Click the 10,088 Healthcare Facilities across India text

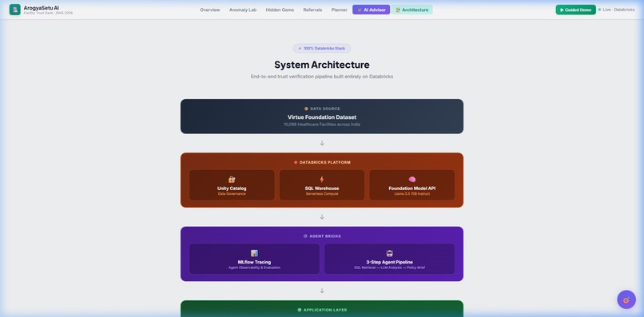tap(321, 125)
